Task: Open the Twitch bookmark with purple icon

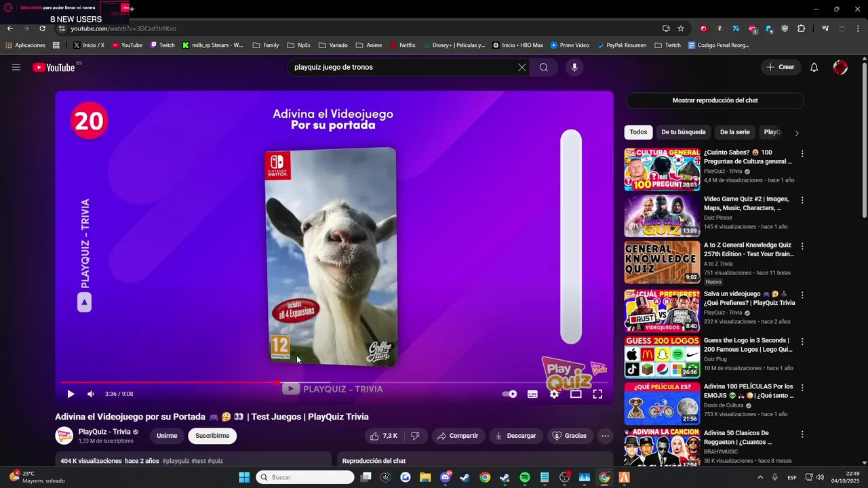Action: point(163,45)
